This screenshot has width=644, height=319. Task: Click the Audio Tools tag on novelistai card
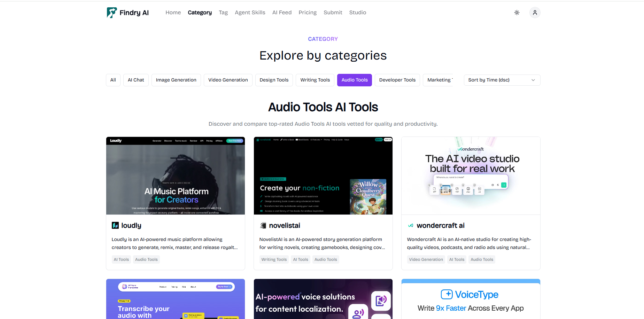click(x=326, y=259)
